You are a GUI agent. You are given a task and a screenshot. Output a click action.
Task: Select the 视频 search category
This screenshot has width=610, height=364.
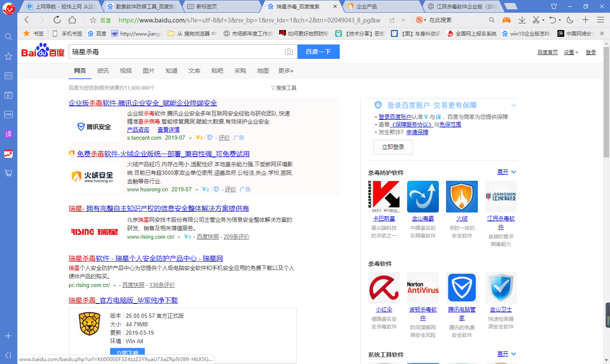[126, 71]
